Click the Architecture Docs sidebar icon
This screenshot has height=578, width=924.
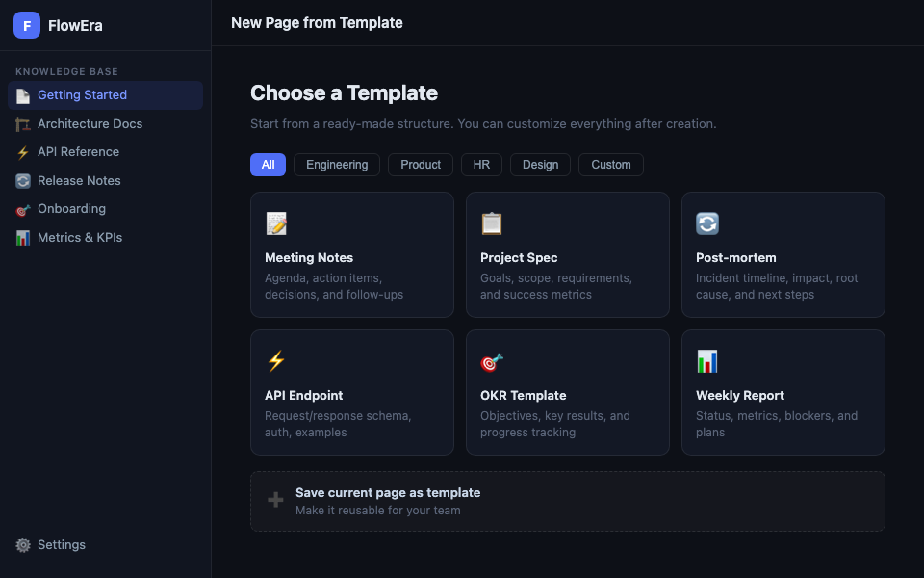point(23,124)
